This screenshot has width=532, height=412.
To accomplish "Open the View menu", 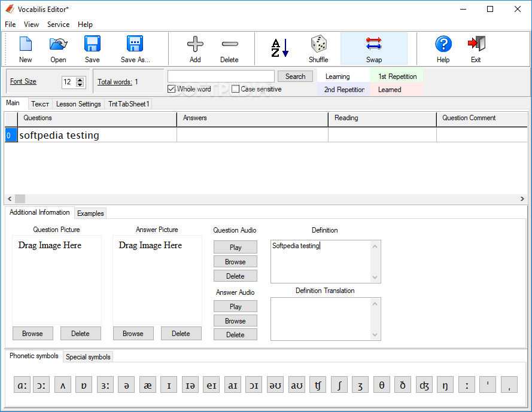I will click(31, 25).
